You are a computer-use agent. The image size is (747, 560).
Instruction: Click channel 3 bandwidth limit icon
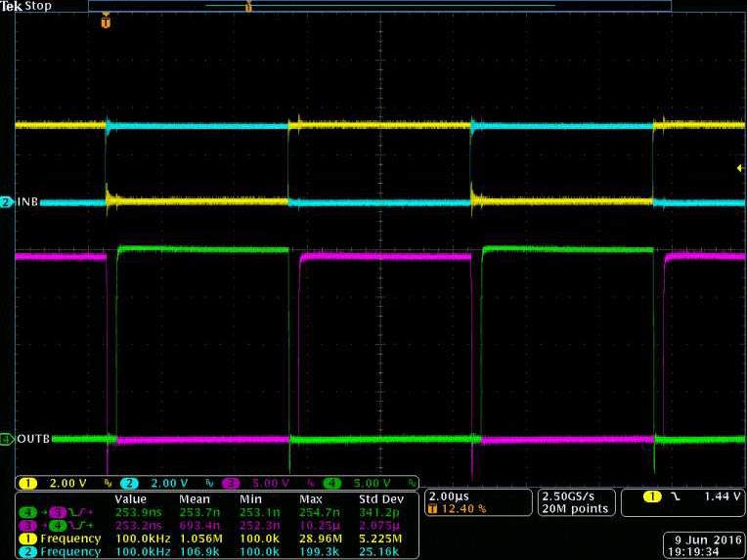pos(311,484)
